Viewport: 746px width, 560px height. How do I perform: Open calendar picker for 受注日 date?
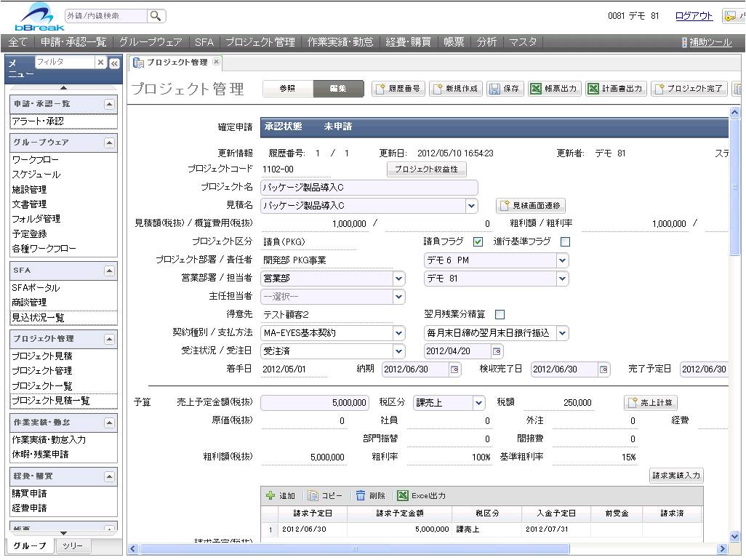tap(497, 352)
